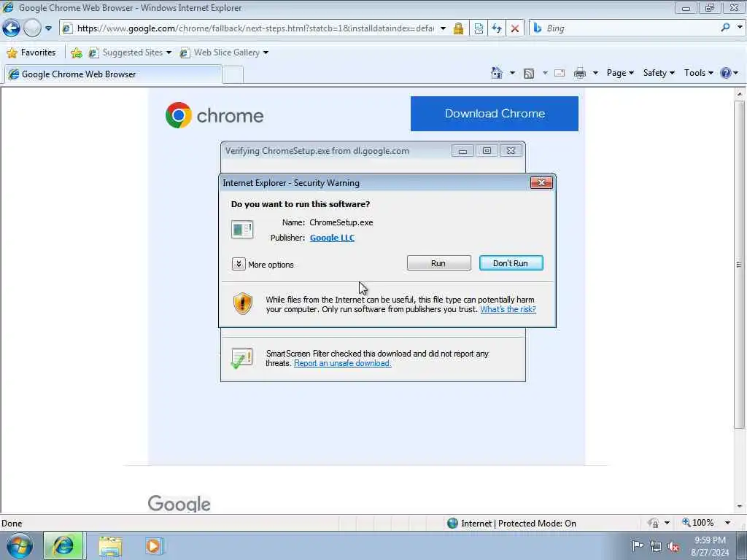Open the Favorites star button
The image size is (747, 560).
(x=32, y=52)
